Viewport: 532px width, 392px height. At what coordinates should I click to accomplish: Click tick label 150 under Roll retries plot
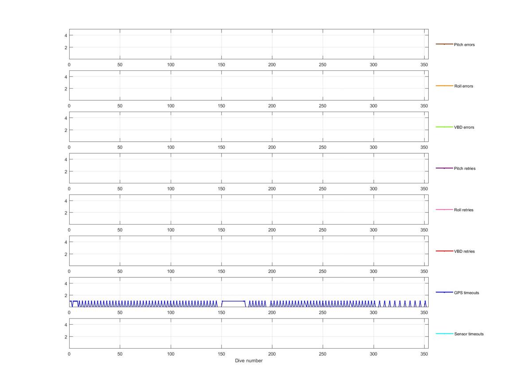[x=221, y=230]
